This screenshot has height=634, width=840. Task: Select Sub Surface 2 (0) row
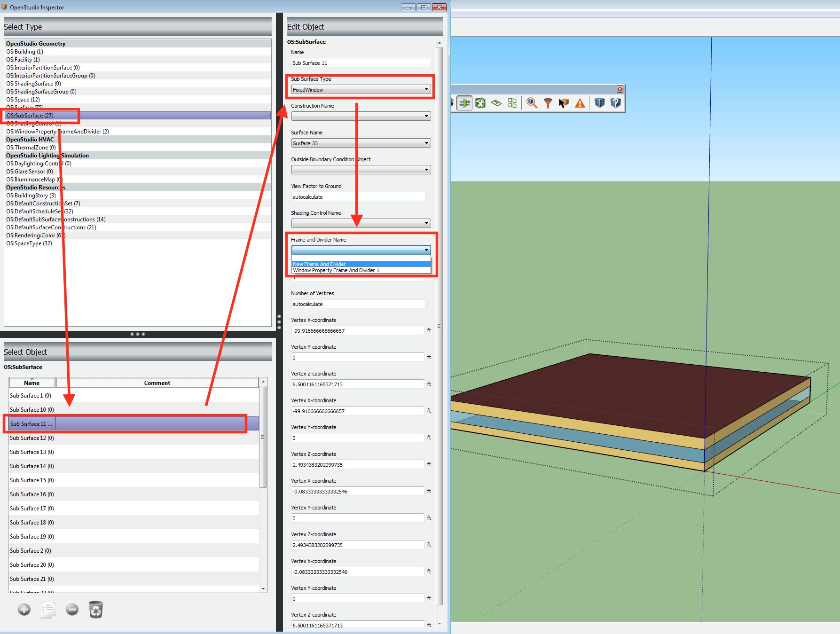134,551
